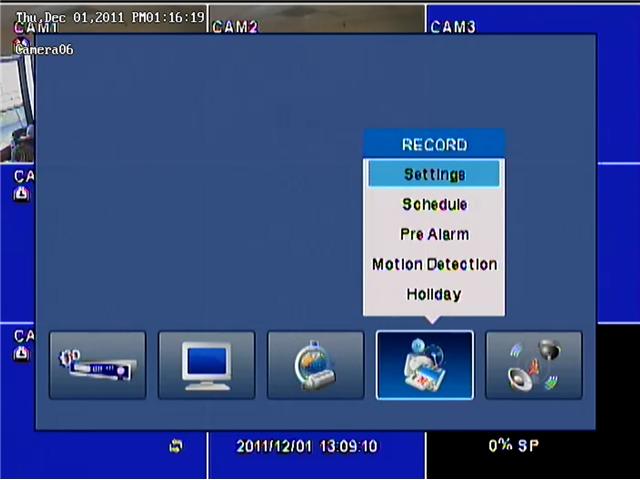Click the RECORD menu header
This screenshot has height=480, width=640.
pos(434,144)
